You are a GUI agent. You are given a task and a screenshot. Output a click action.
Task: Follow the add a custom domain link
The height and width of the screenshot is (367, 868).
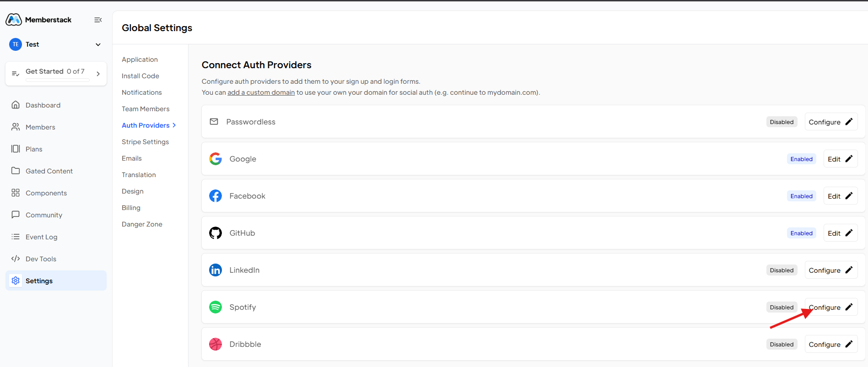[261, 92]
